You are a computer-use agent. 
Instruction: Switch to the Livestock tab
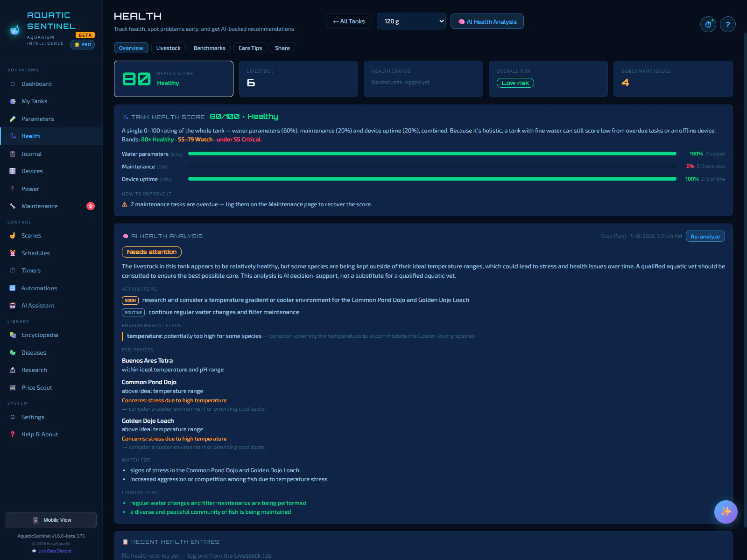coord(168,48)
